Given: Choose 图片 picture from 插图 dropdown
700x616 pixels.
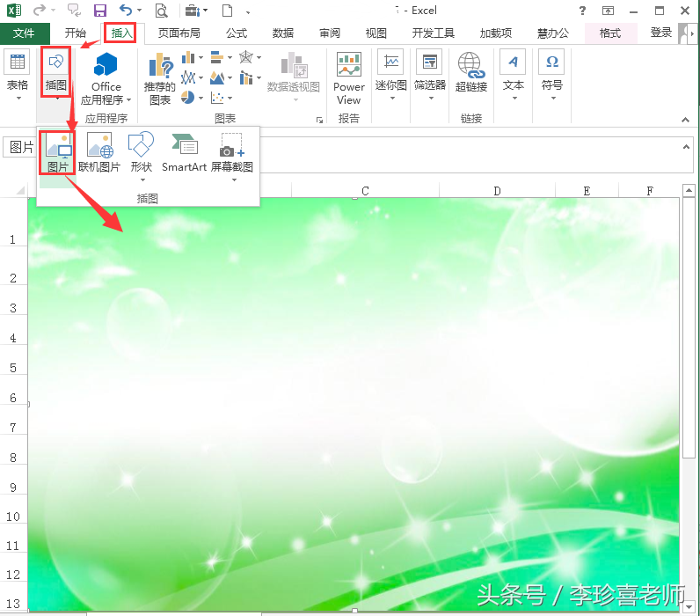Looking at the screenshot, I should [57, 152].
